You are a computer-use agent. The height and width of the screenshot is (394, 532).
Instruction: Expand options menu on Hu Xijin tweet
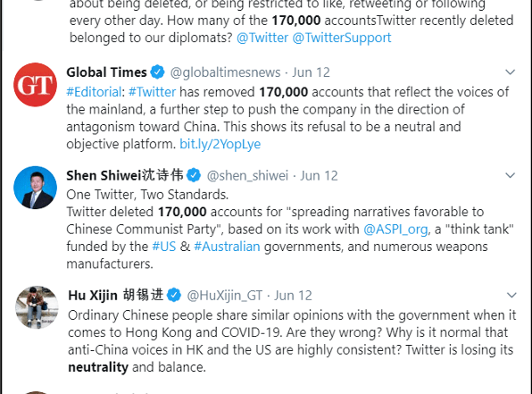click(511, 295)
